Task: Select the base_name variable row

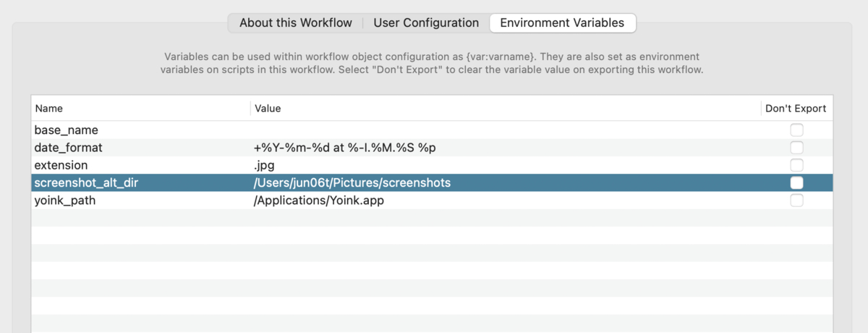Action: click(67, 130)
